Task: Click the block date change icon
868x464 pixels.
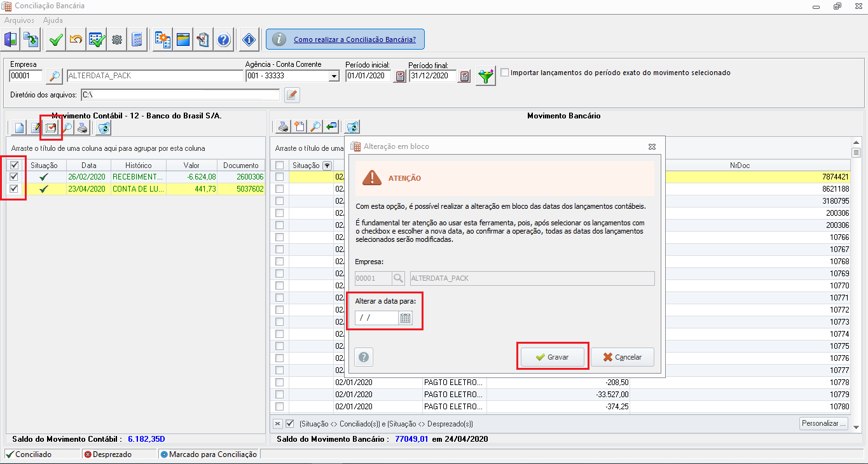Action: [x=51, y=127]
